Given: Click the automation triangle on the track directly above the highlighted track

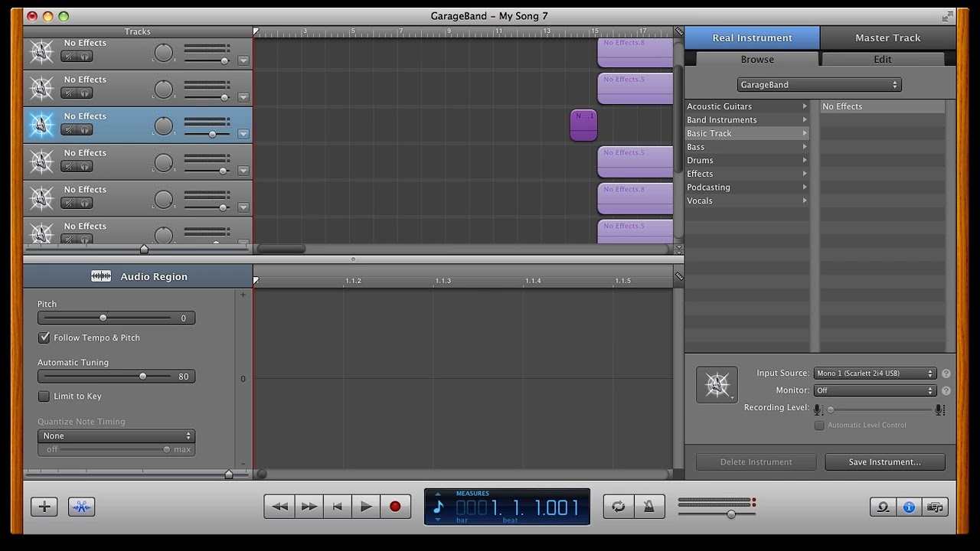Looking at the screenshot, I should point(243,97).
